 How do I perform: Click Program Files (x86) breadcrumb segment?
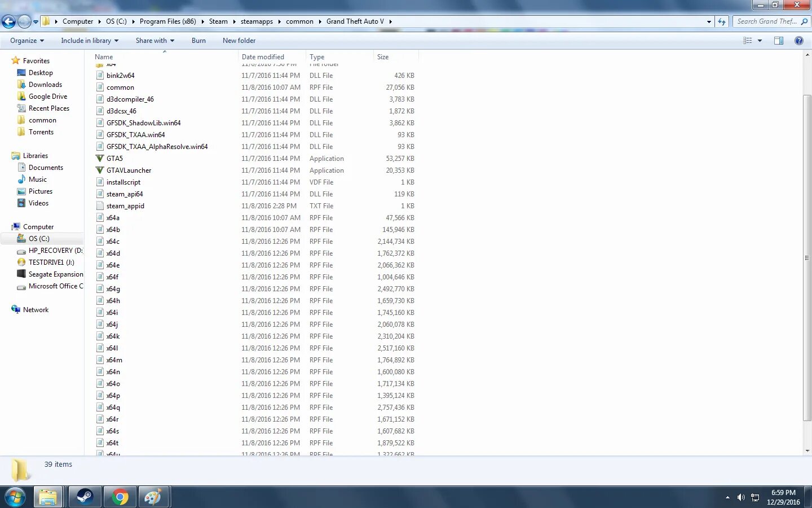tap(168, 21)
